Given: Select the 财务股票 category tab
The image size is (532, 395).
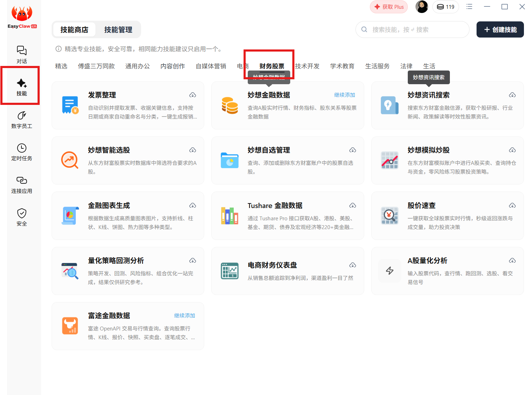Looking at the screenshot, I should (x=272, y=66).
